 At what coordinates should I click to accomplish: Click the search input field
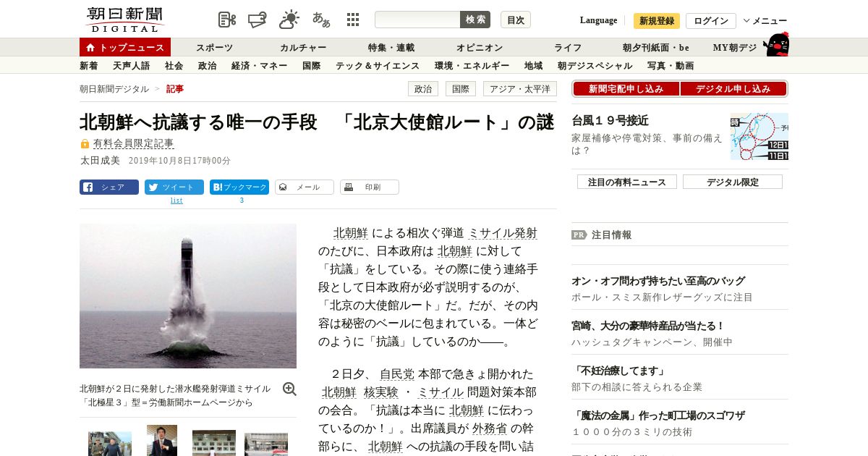[417, 20]
